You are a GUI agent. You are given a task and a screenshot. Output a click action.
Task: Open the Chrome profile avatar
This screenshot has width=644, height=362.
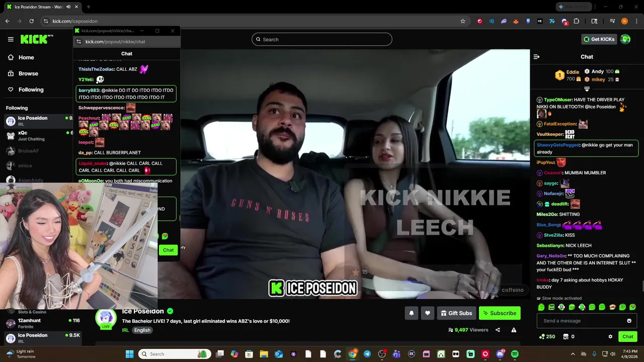(624, 21)
